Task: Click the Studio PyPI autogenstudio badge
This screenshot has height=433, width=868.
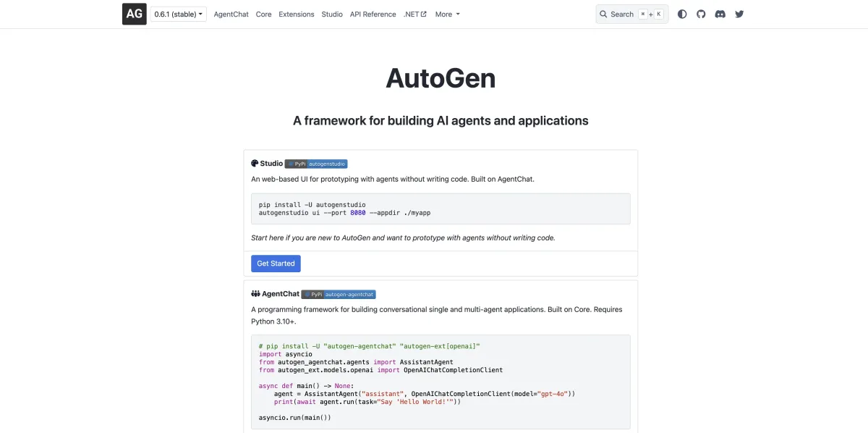Action: (316, 164)
